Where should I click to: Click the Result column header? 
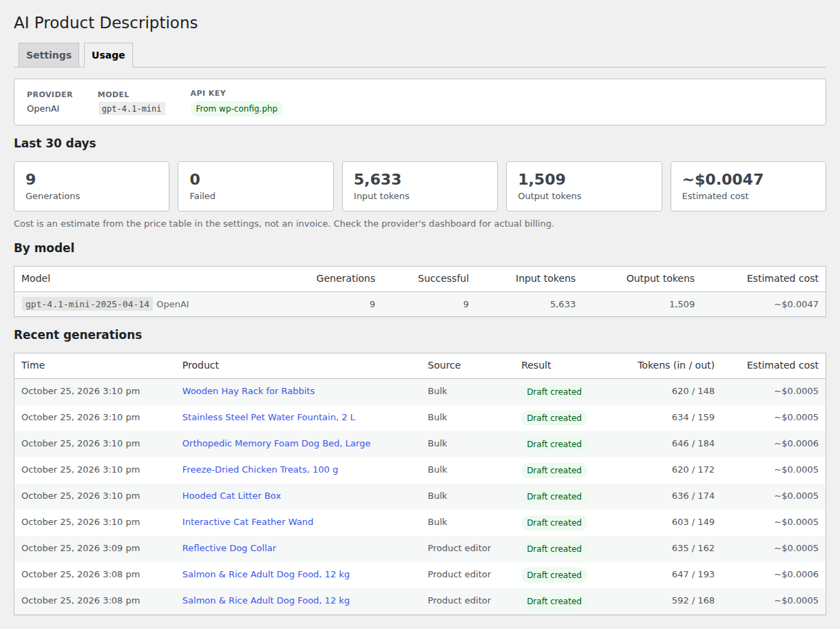coord(536,365)
